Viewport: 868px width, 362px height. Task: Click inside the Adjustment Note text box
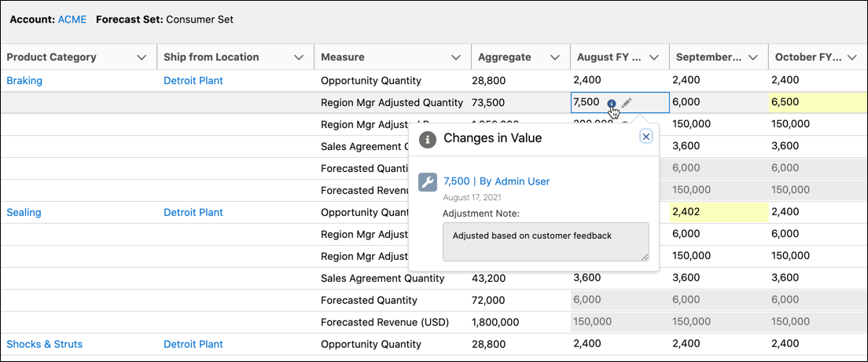click(x=546, y=241)
